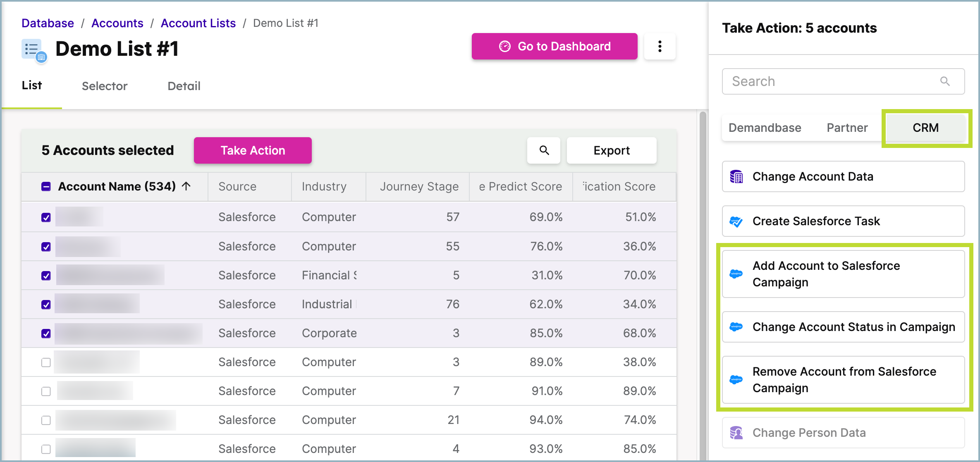Sort by the Predict Score column header
The height and width of the screenshot is (462, 980).
pyautogui.click(x=521, y=186)
